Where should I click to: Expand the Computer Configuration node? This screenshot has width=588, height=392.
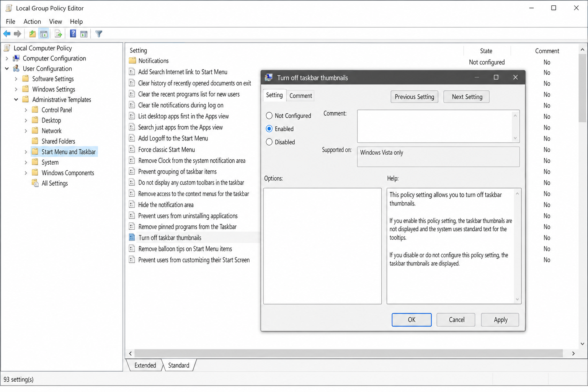7,59
